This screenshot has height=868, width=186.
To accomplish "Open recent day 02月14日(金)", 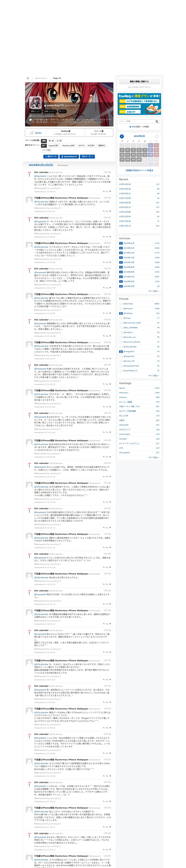I will [x=125, y=212].
